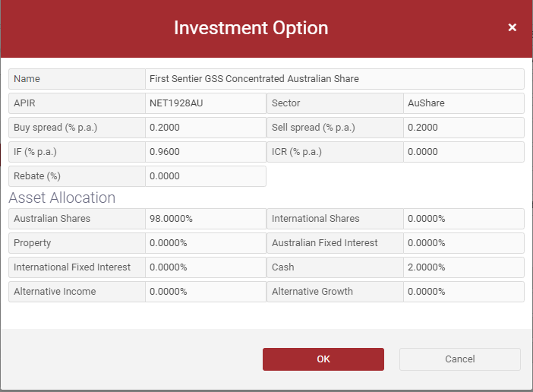Click the Buy spread (% p.a.) label
Image resolution: width=533 pixels, height=392 pixels.
coord(55,128)
